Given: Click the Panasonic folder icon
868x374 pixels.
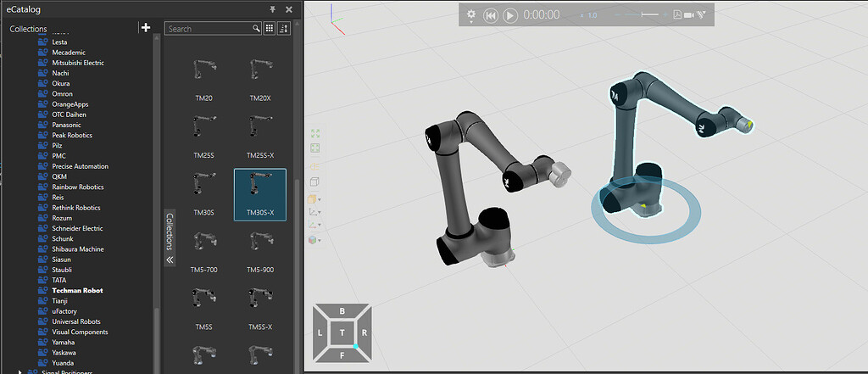Looking at the screenshot, I should pos(42,125).
